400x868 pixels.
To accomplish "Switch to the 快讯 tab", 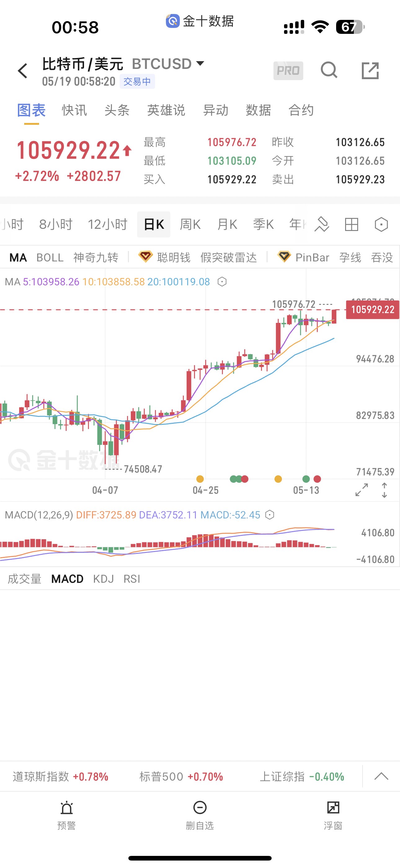I will [74, 110].
